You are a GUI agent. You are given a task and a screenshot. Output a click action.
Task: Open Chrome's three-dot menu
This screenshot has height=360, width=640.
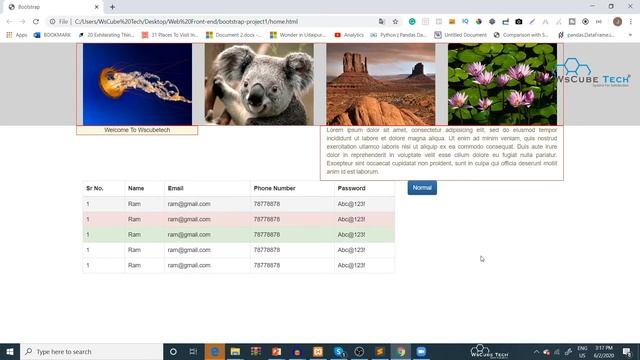pos(631,22)
